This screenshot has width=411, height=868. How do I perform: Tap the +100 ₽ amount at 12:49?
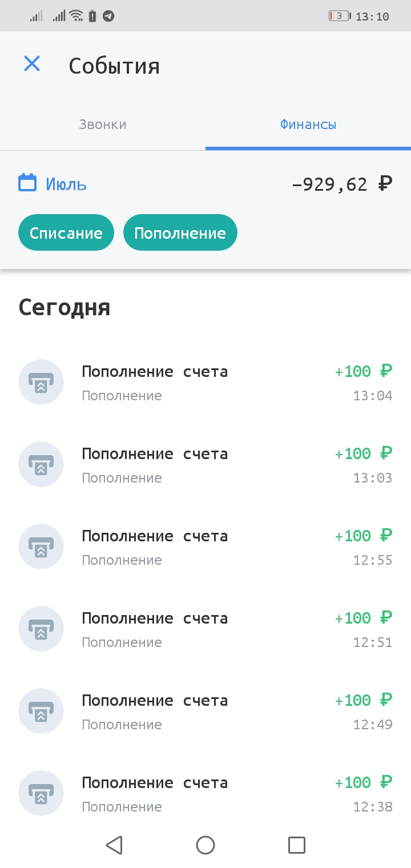(x=364, y=700)
